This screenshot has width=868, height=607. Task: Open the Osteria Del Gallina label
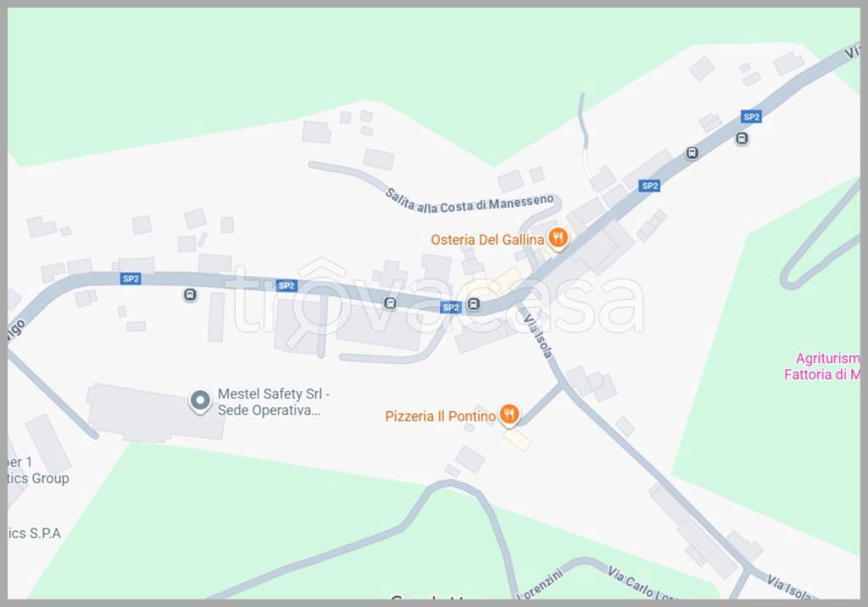pyautogui.click(x=487, y=240)
